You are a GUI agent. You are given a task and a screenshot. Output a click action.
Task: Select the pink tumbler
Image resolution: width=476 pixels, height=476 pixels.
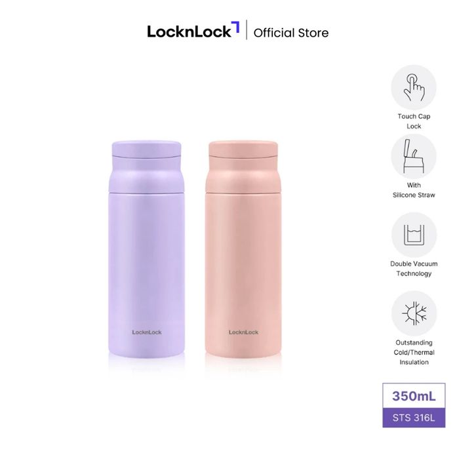(x=243, y=248)
